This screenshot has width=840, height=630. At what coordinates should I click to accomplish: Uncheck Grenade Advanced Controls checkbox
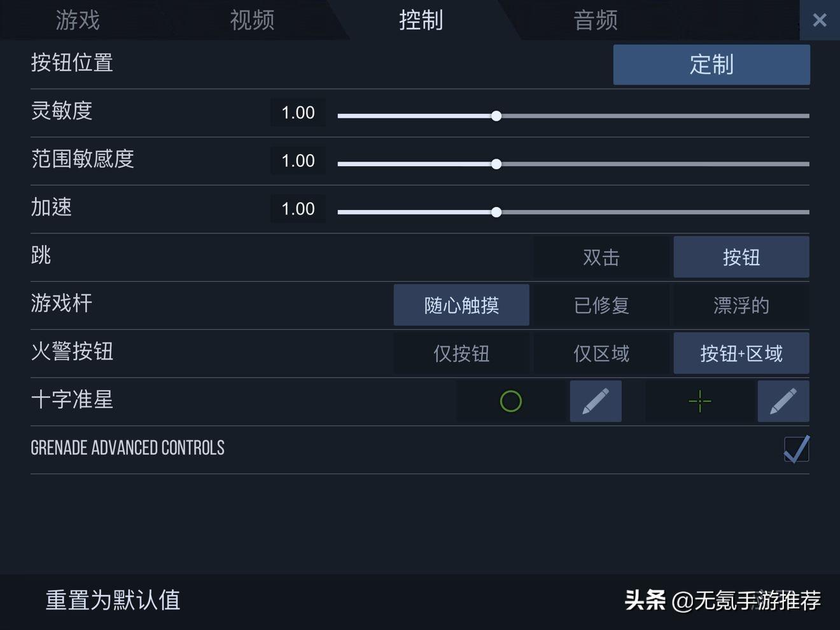pos(796,449)
